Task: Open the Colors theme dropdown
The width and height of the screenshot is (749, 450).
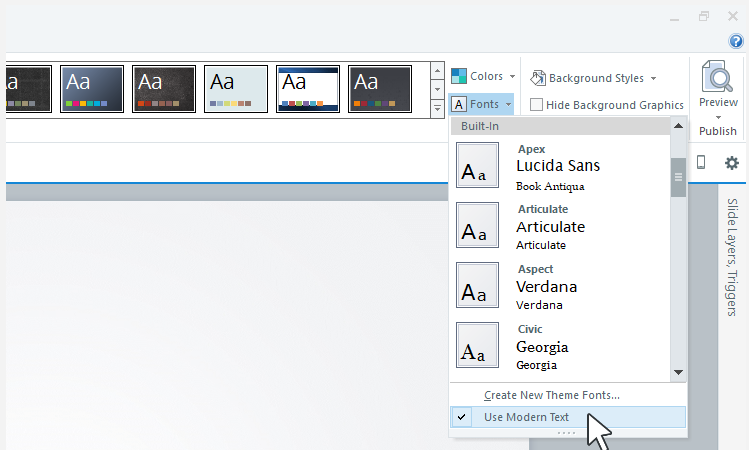Action: point(483,76)
